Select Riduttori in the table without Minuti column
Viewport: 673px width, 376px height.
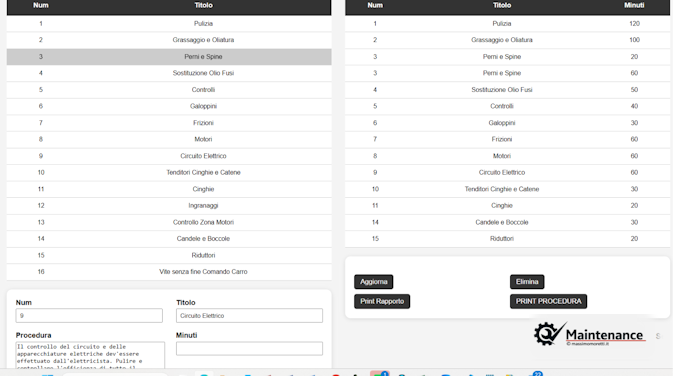(x=169, y=255)
